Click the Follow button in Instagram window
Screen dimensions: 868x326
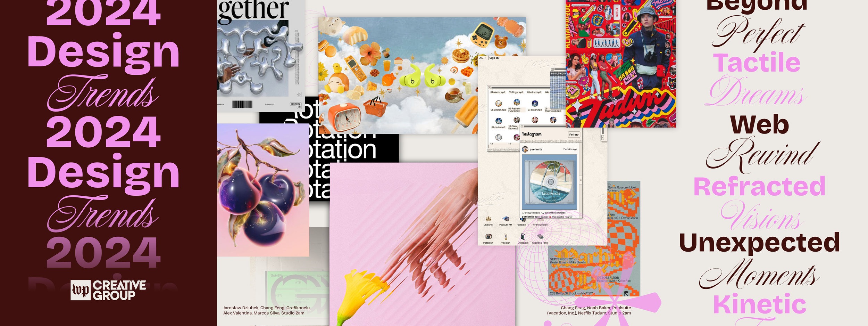tap(574, 135)
